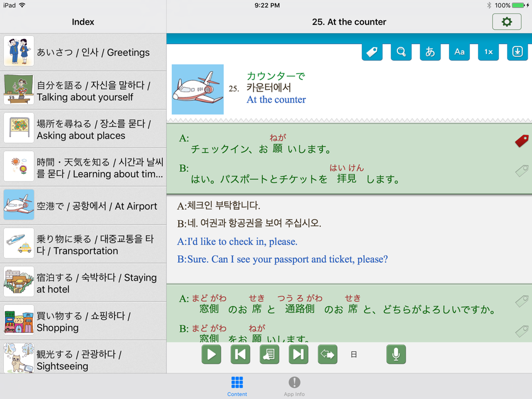532x399 pixels.
Task: Open the Transportation category
Action: [83, 244]
